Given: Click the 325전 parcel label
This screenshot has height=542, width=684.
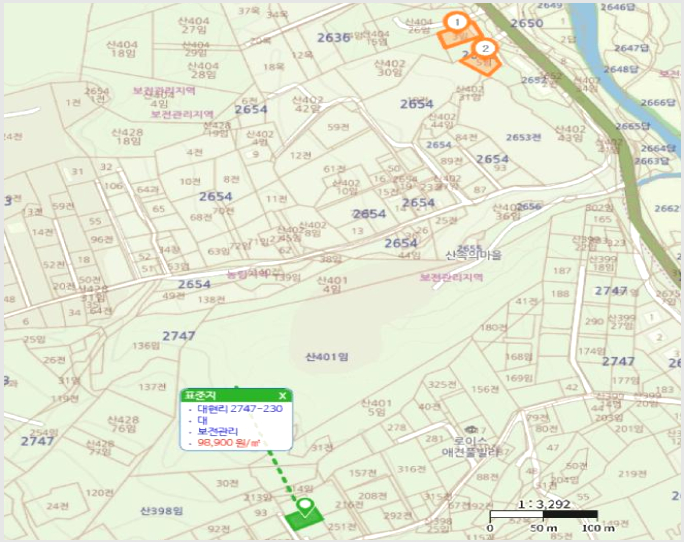Looking at the screenshot, I should (x=442, y=384).
